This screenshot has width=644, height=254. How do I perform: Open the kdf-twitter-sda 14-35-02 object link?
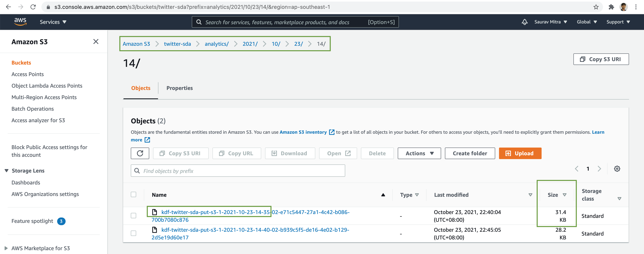click(250, 216)
